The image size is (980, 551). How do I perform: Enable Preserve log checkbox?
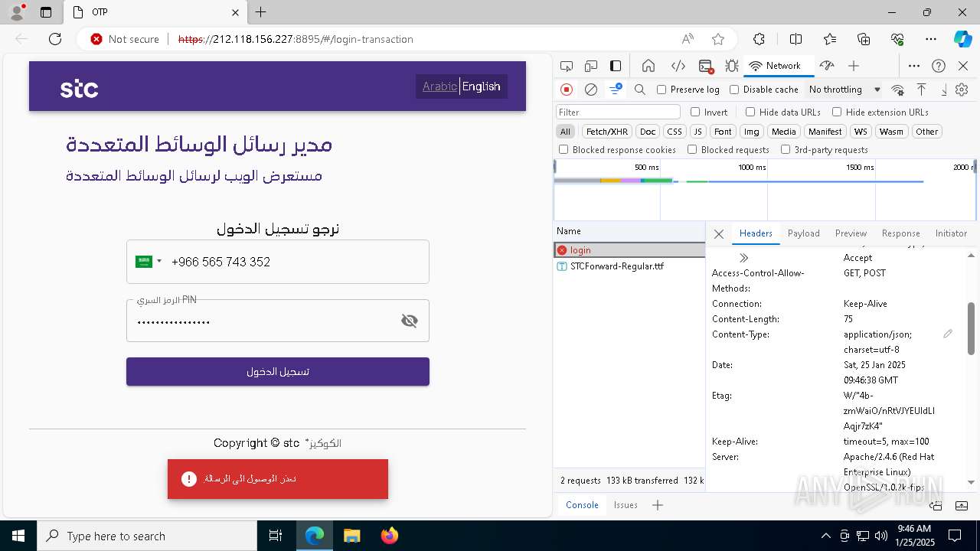661,90
